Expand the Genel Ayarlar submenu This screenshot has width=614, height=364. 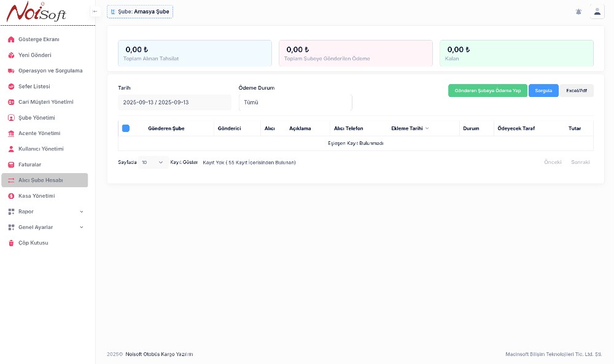(x=46, y=227)
